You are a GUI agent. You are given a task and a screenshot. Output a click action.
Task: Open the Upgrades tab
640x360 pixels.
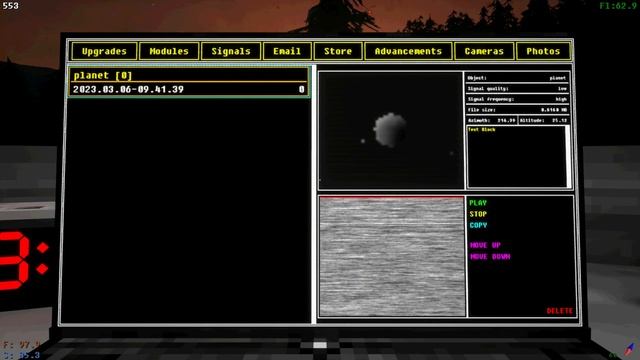[104, 51]
